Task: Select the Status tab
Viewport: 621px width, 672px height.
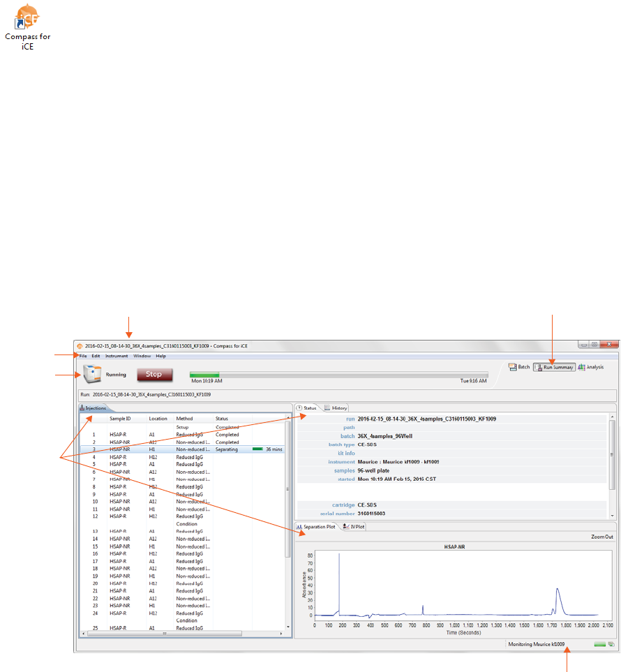Action: coord(306,408)
